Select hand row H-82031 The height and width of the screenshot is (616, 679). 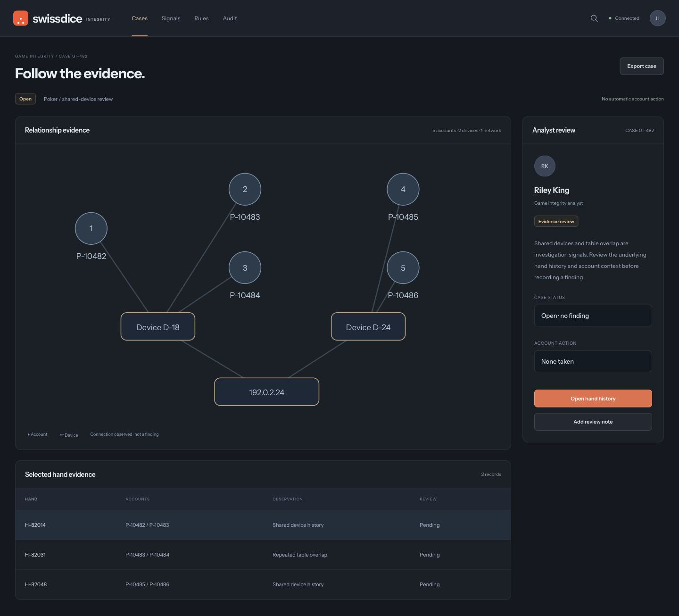(x=263, y=555)
